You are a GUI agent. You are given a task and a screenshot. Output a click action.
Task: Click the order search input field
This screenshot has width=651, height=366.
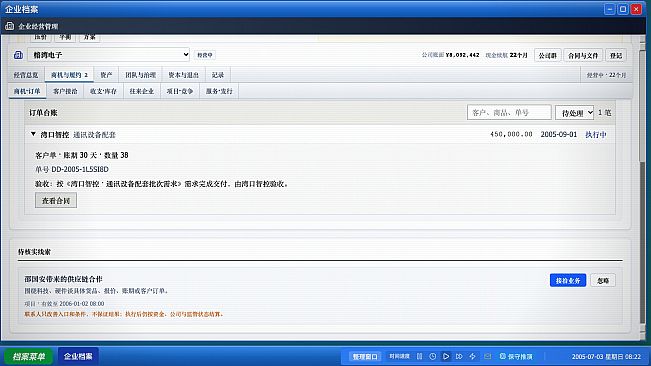click(509, 112)
